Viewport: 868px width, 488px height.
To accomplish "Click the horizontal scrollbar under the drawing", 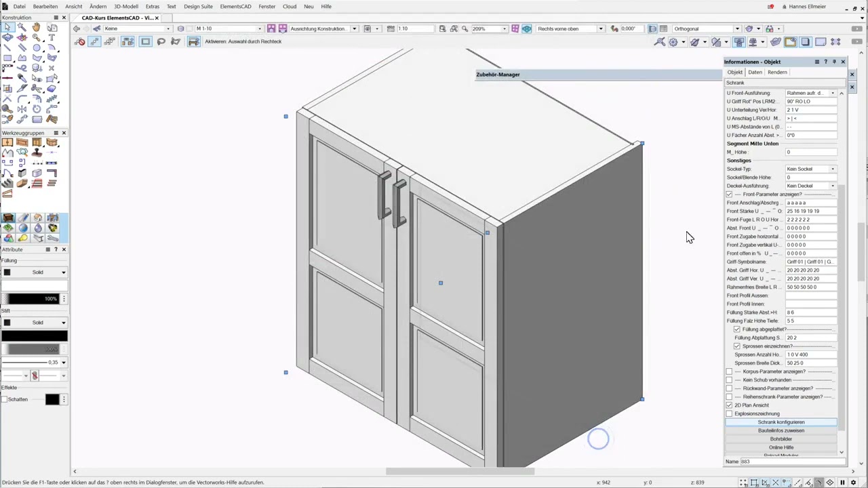I will pyautogui.click(x=460, y=471).
